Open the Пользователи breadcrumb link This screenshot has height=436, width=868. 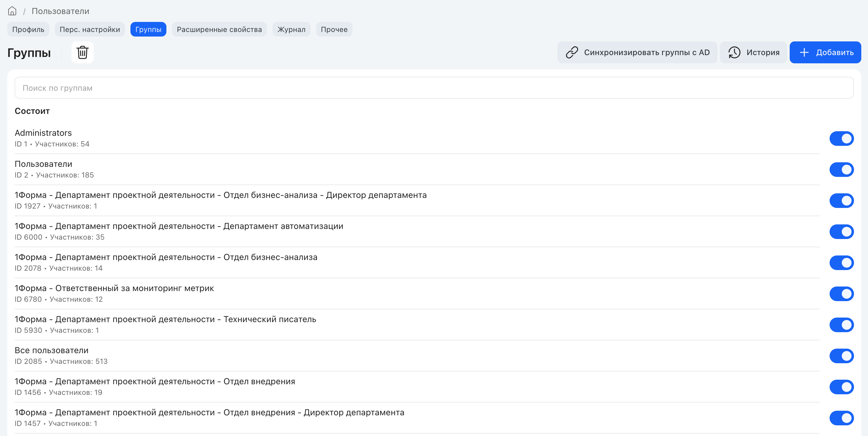pos(60,11)
